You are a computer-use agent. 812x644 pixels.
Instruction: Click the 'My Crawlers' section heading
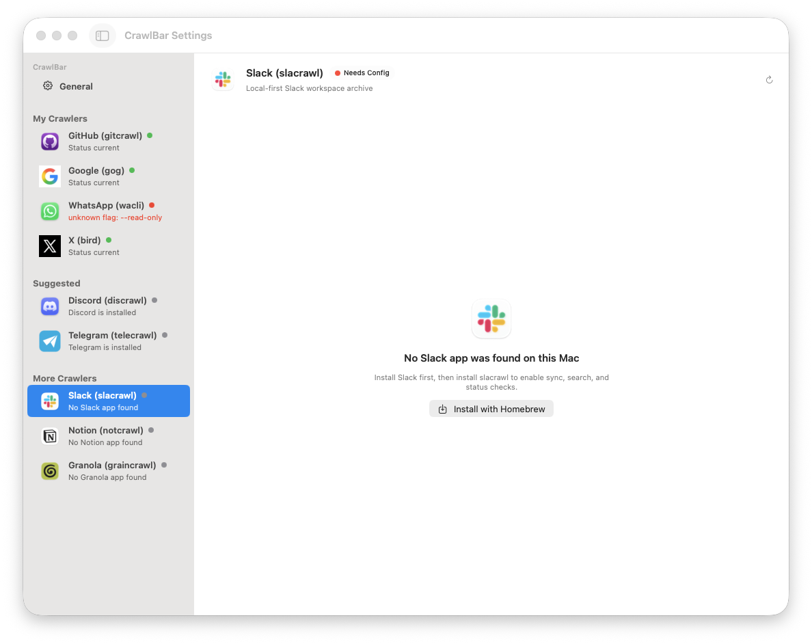point(60,119)
